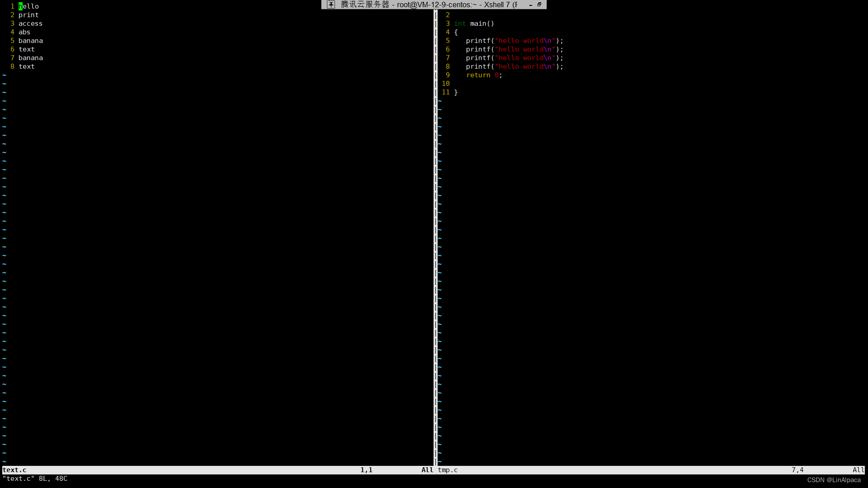Click the word 'access' in left pane
The width and height of the screenshot is (868, 488).
(x=30, y=23)
